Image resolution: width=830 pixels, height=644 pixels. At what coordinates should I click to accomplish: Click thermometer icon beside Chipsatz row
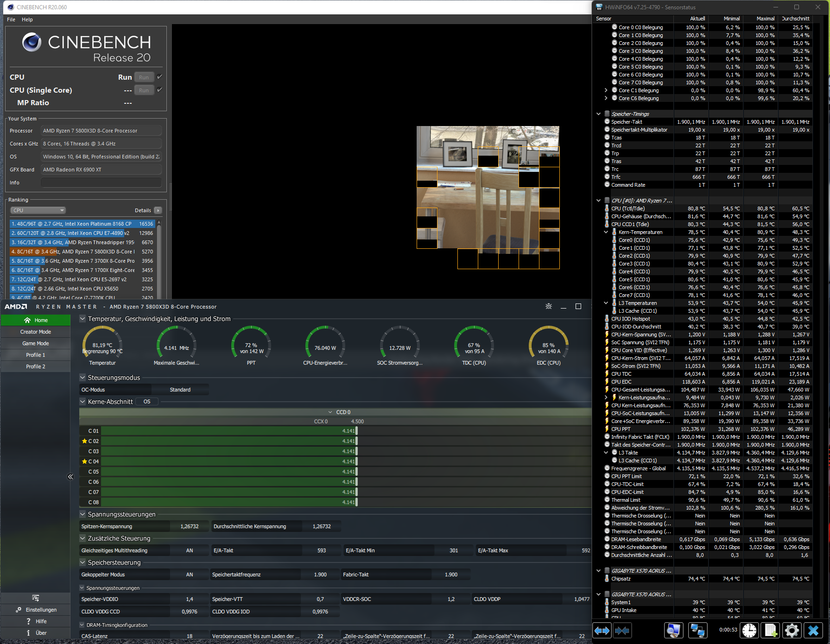pyautogui.click(x=607, y=579)
